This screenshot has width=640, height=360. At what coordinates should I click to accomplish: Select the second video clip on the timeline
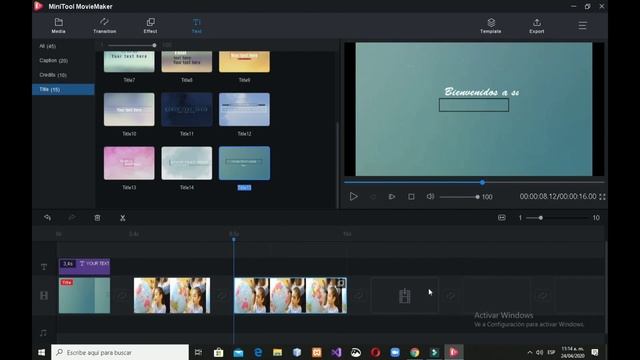click(172, 296)
